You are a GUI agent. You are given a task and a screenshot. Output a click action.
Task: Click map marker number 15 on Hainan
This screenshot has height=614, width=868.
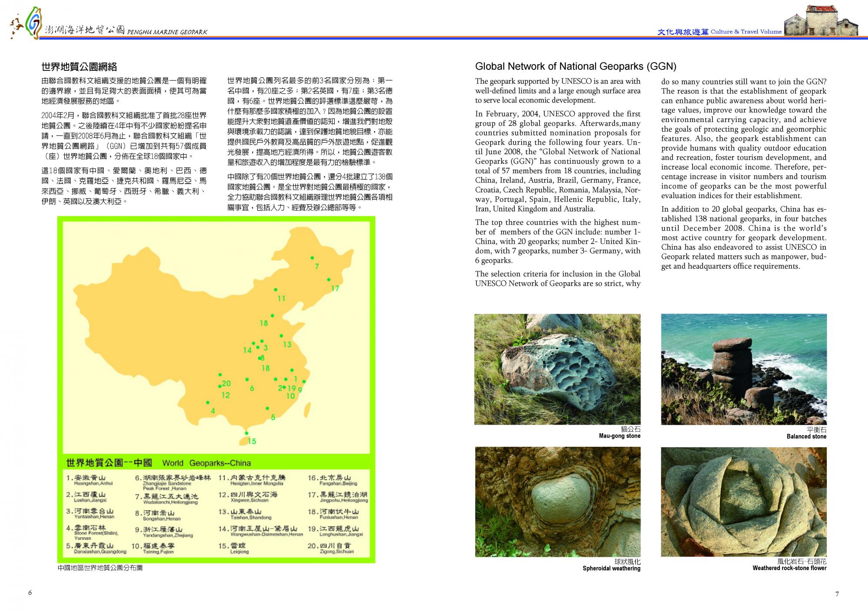point(247,433)
